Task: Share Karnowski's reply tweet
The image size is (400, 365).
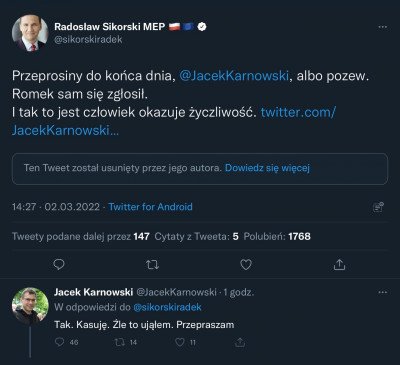Action: click(240, 342)
